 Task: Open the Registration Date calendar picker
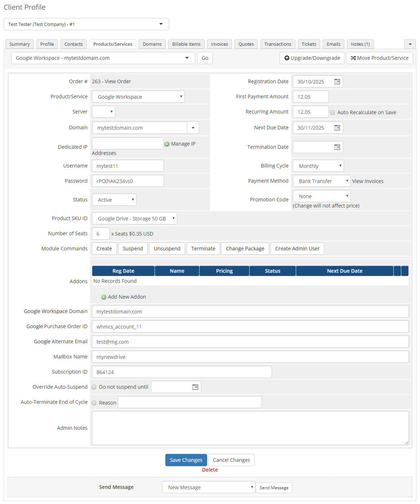(337, 81)
